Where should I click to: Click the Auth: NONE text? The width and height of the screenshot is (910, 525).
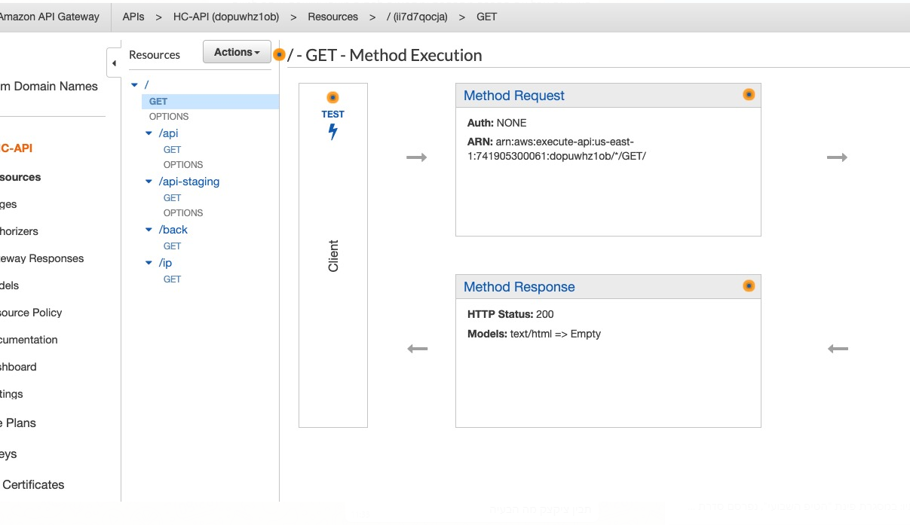497,123
